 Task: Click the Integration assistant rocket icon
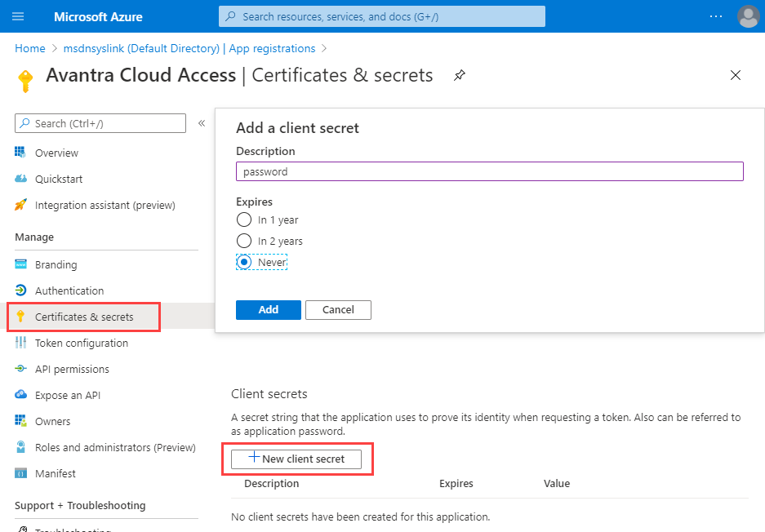pos(20,205)
